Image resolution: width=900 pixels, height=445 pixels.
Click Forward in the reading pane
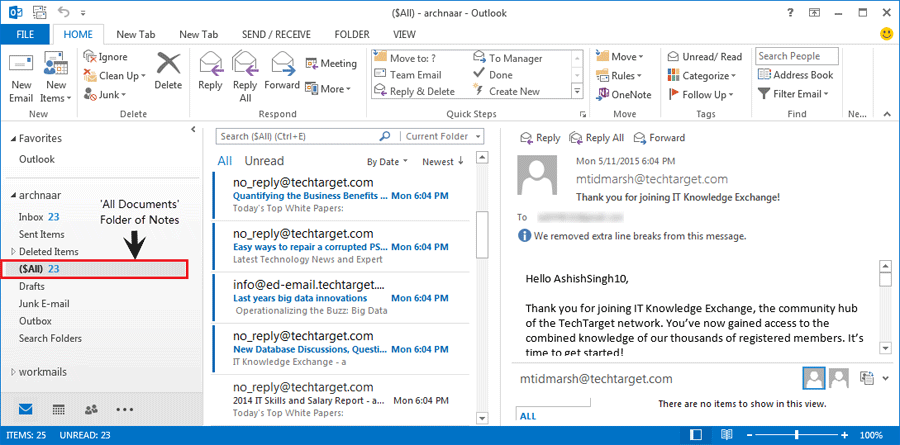click(659, 138)
